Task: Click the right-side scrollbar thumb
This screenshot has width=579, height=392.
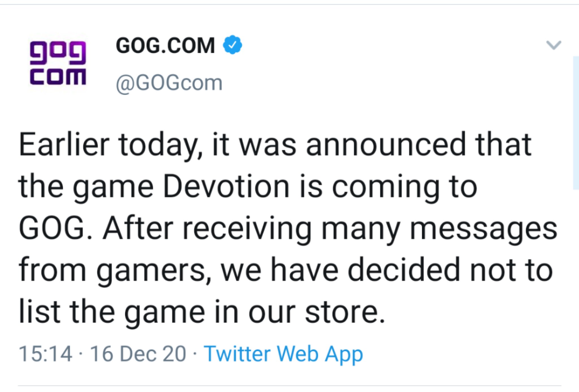Action: [x=576, y=123]
